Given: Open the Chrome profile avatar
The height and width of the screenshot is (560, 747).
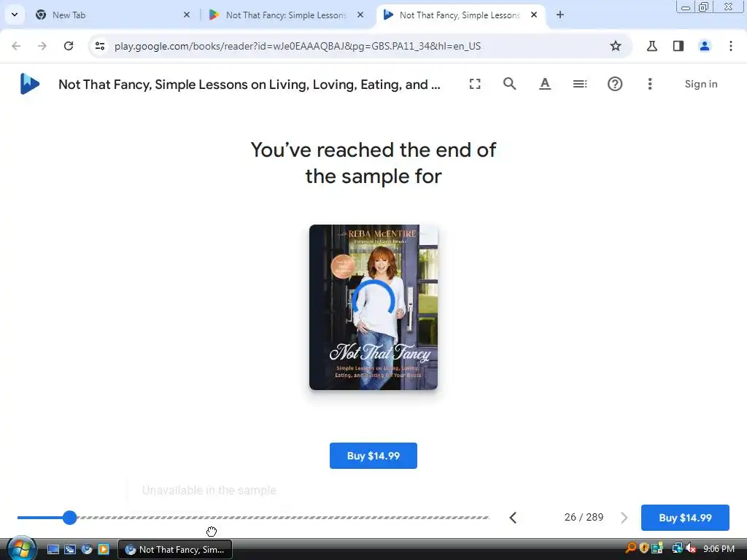Looking at the screenshot, I should tap(704, 46).
